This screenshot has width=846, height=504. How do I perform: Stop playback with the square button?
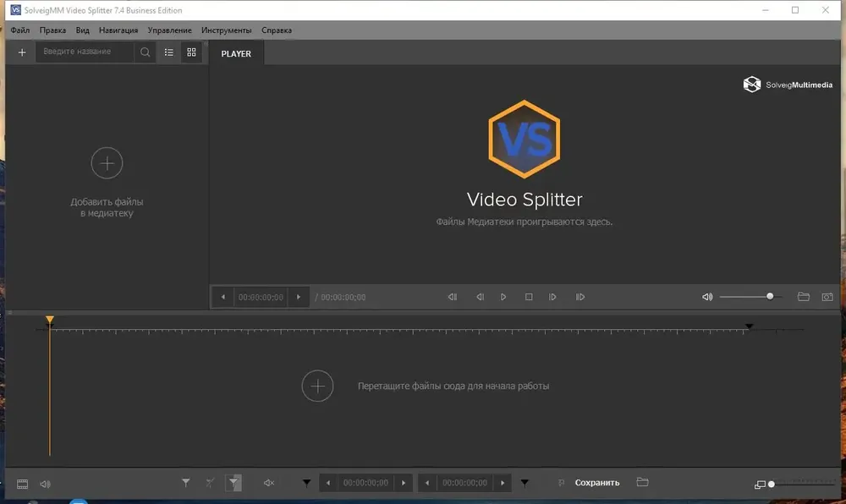pos(529,297)
